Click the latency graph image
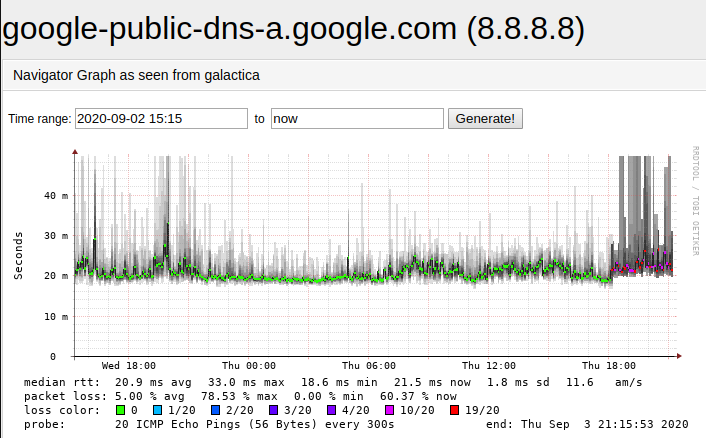 pyautogui.click(x=355, y=287)
